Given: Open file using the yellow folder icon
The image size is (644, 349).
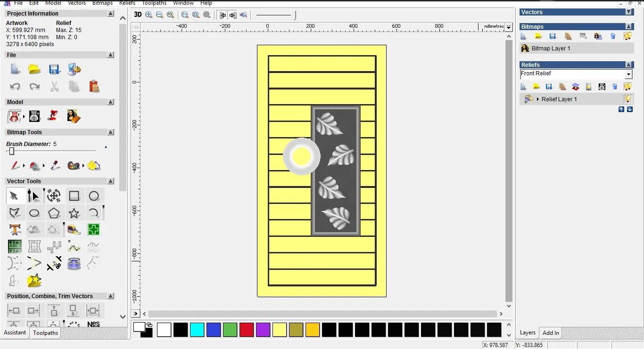Looking at the screenshot, I should coord(34,70).
